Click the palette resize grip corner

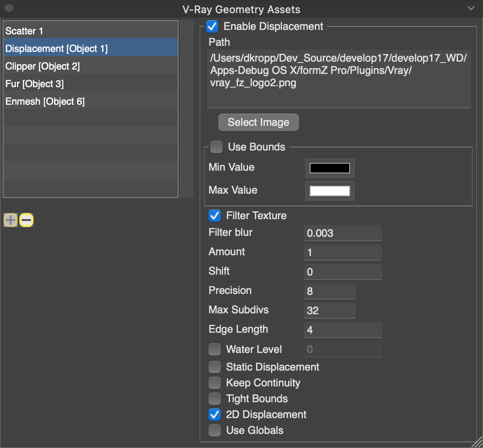(x=477, y=442)
